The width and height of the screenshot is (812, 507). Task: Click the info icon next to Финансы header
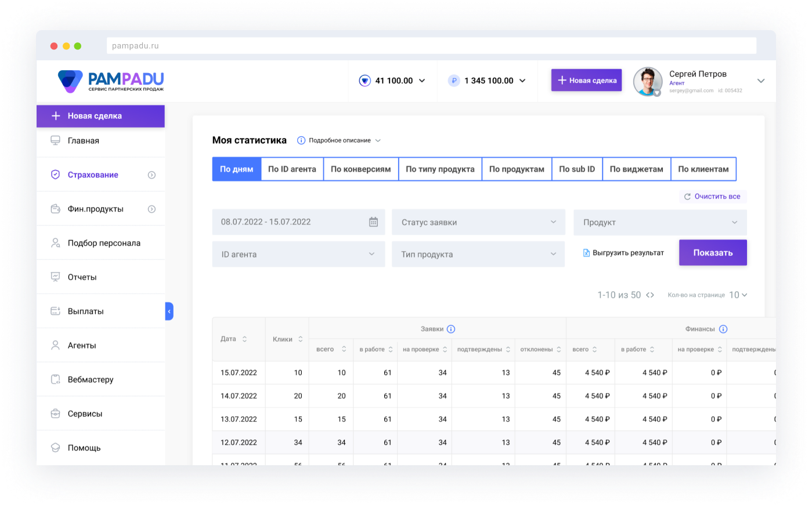click(723, 328)
